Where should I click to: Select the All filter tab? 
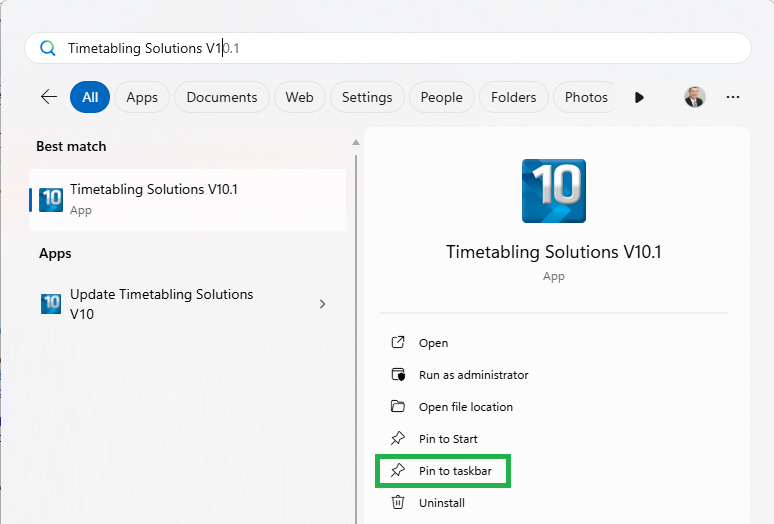[90, 97]
